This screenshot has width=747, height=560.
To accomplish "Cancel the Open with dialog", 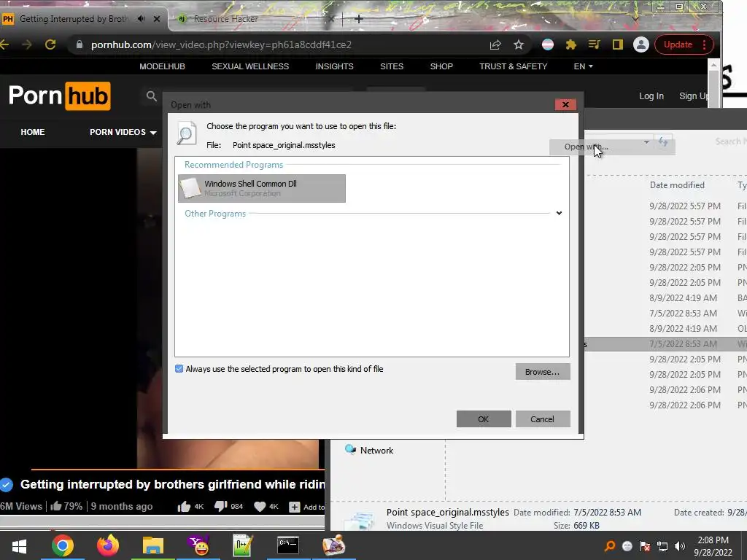I will (543, 419).
